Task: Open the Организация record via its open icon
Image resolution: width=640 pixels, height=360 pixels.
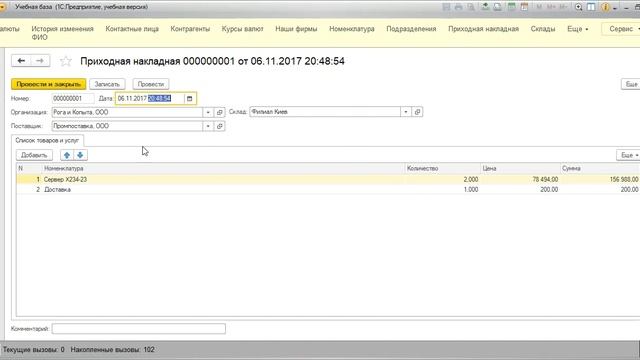Action: (x=220, y=112)
